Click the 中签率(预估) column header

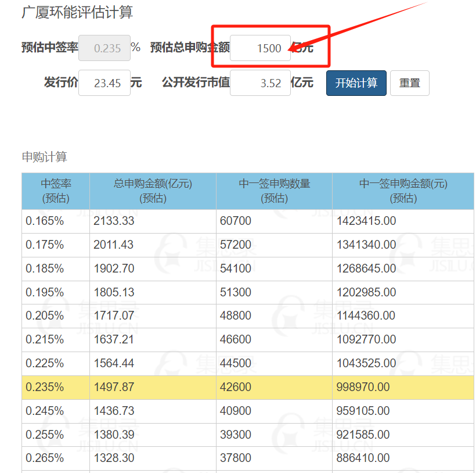[x=56, y=191]
